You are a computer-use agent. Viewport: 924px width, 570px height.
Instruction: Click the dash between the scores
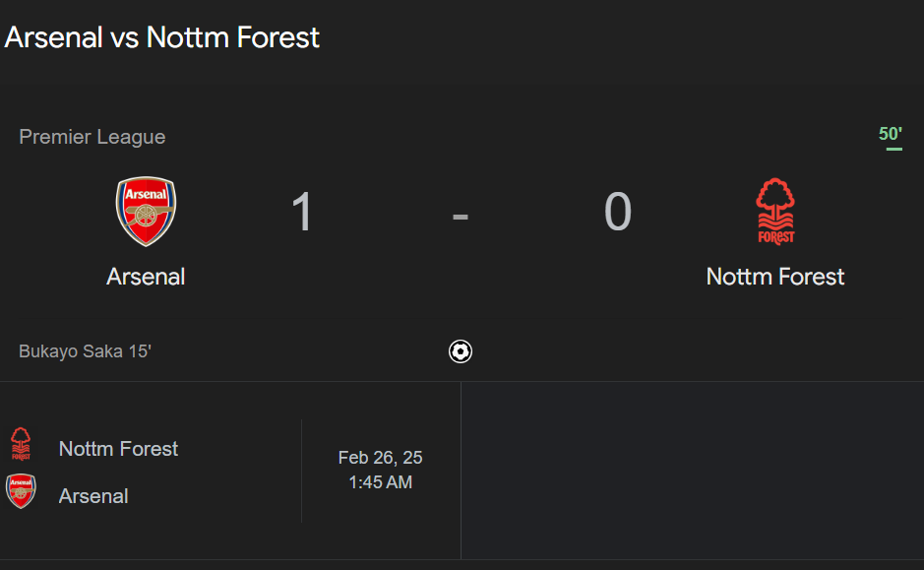click(461, 217)
